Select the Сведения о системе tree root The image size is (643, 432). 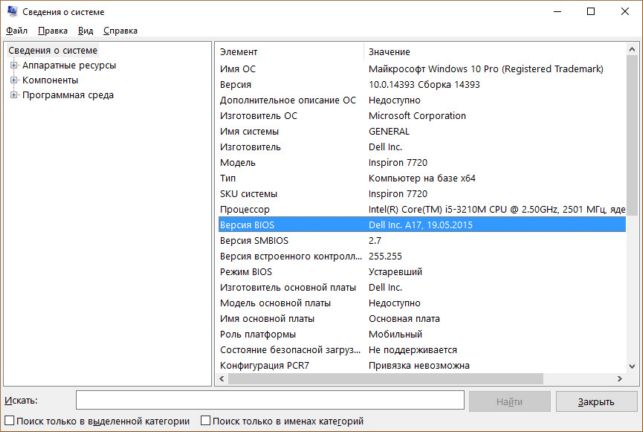click(x=53, y=50)
